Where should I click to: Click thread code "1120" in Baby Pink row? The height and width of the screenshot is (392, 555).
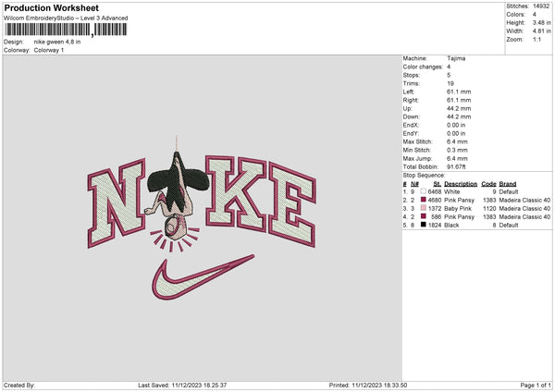pos(489,208)
